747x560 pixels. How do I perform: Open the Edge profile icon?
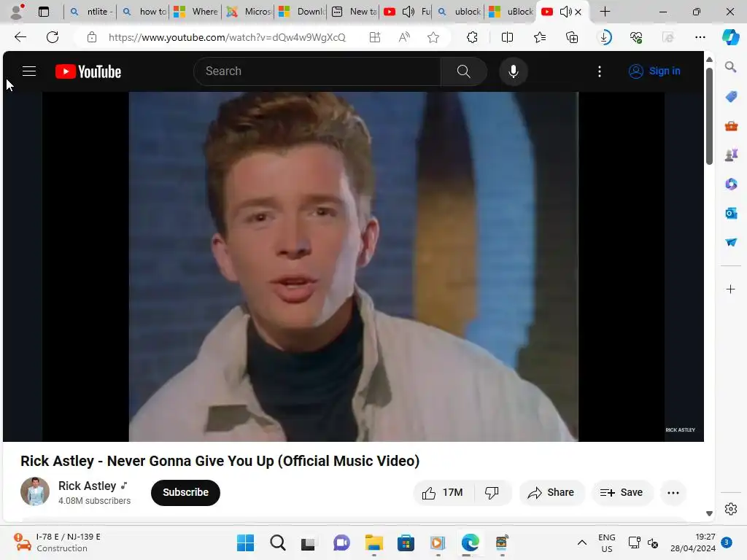(x=18, y=12)
